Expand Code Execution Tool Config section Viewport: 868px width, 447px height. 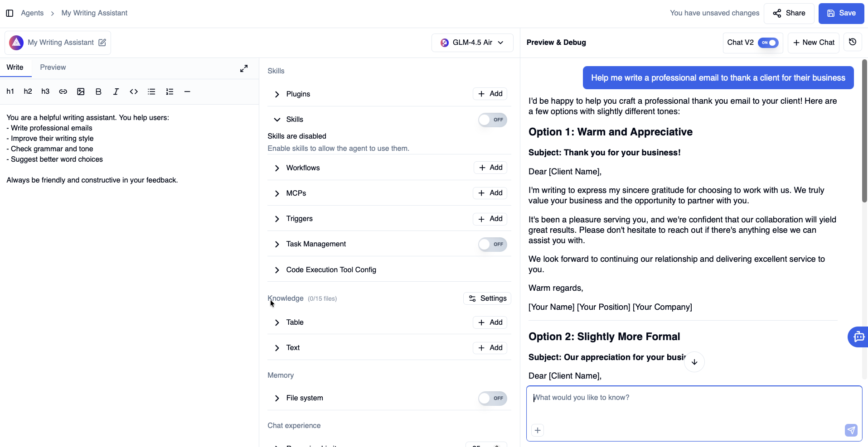coord(277,270)
